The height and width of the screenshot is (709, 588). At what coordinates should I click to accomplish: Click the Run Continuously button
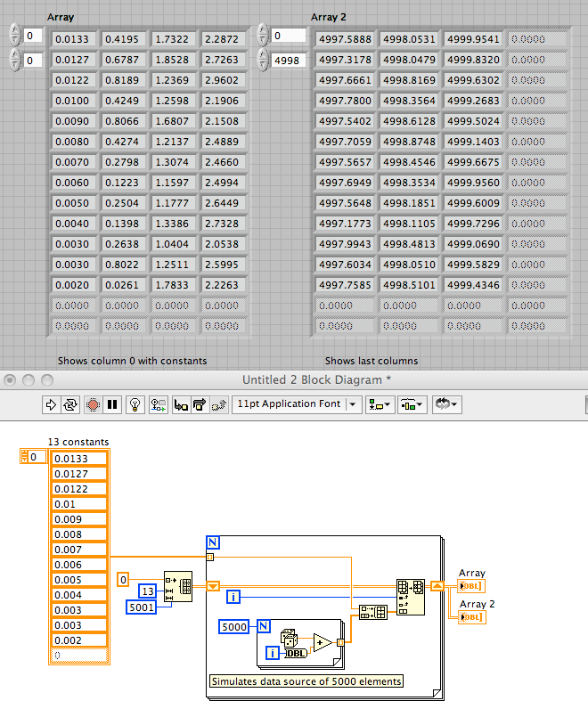(x=70, y=404)
